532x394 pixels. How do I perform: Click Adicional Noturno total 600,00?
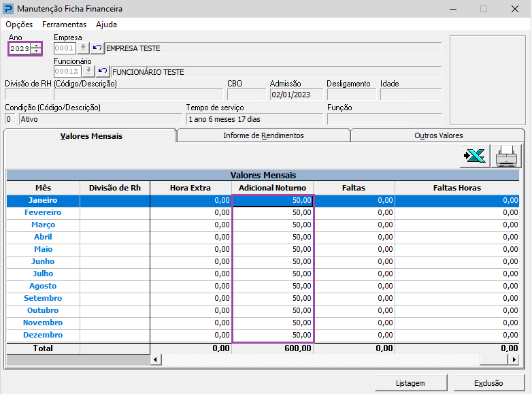coord(272,348)
